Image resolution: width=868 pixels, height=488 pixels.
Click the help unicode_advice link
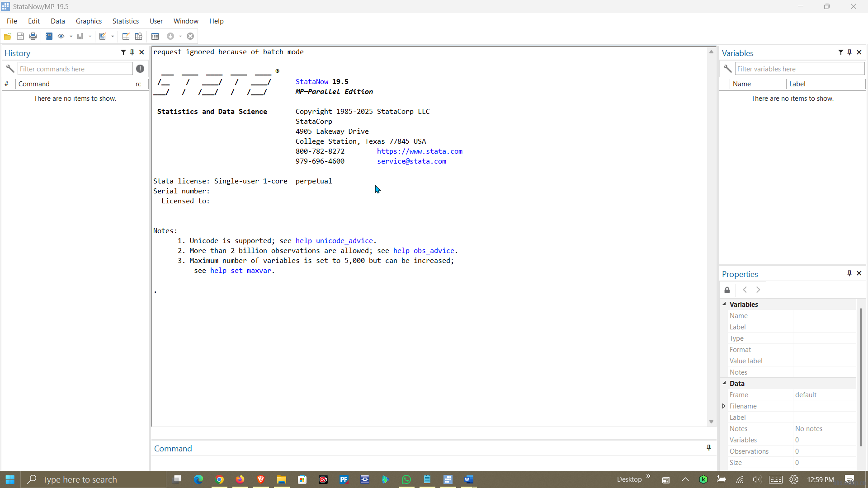pyautogui.click(x=335, y=241)
